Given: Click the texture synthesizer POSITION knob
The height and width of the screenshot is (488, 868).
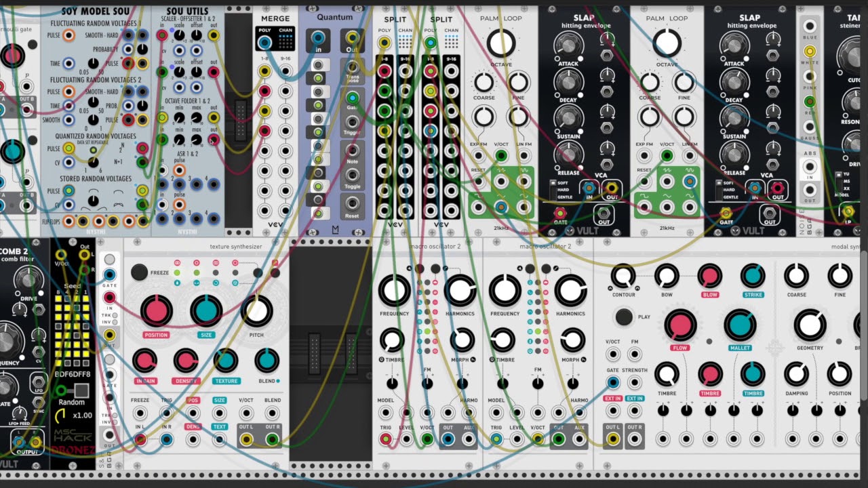Looking at the screenshot, I should pos(156,311).
